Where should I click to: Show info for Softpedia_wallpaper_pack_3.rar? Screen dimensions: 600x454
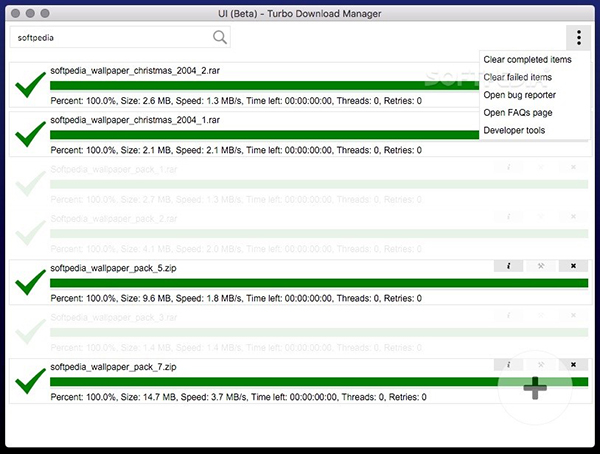pyautogui.click(x=508, y=315)
